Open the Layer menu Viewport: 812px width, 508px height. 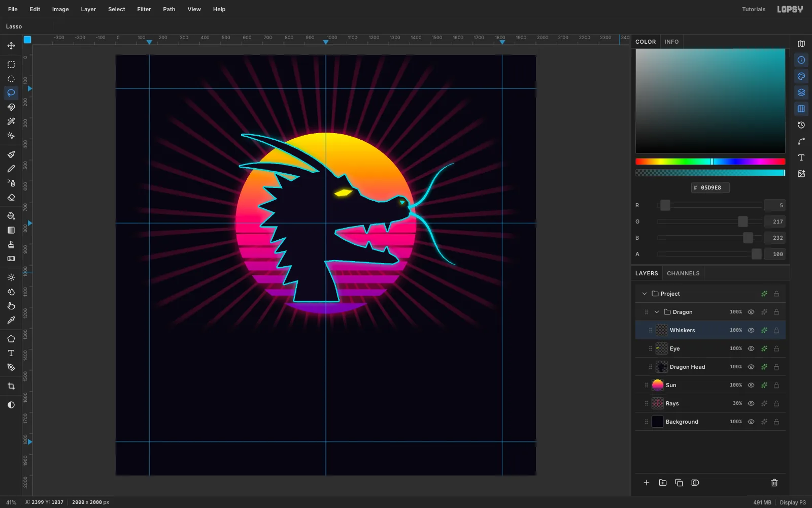click(x=88, y=9)
